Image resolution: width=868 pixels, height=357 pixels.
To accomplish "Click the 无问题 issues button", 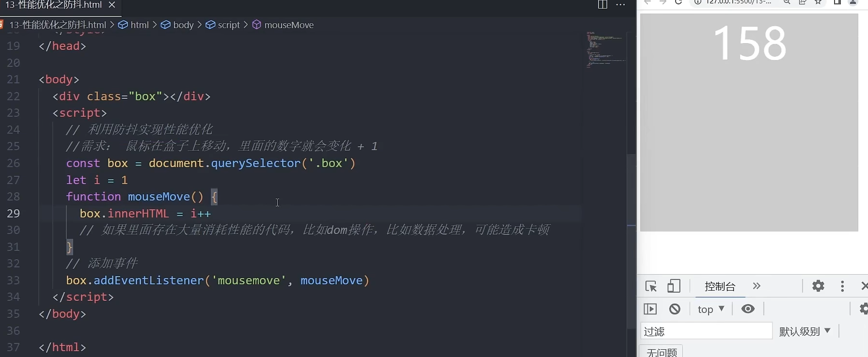I will (x=662, y=352).
